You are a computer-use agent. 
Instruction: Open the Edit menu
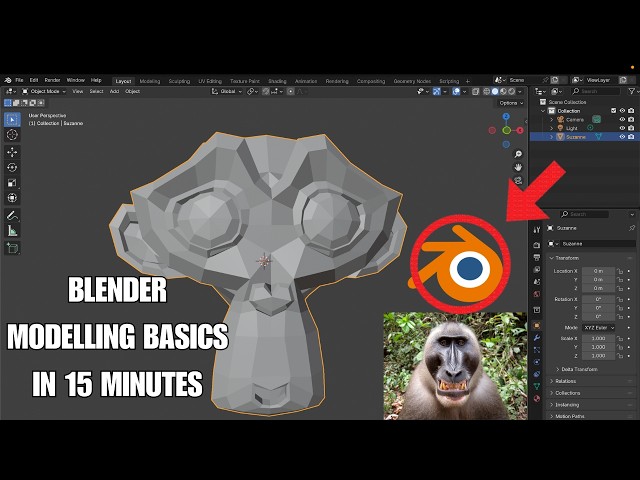pos(34,80)
